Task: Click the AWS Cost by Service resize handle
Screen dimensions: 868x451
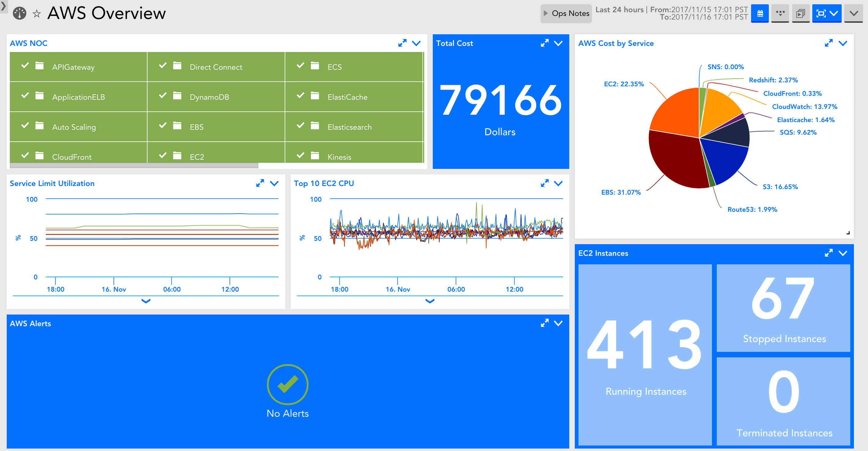Action: click(x=848, y=233)
